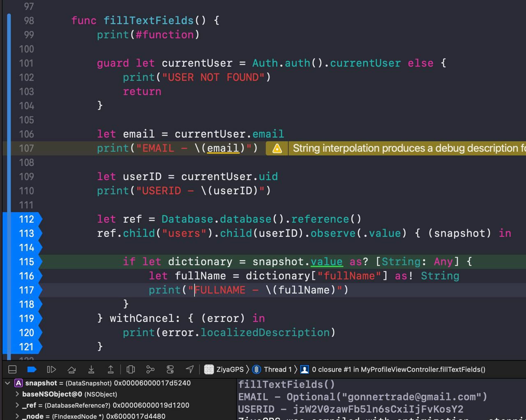Toggle the breakpoint on line 118
The width and height of the screenshot is (526, 420).
(x=22, y=304)
